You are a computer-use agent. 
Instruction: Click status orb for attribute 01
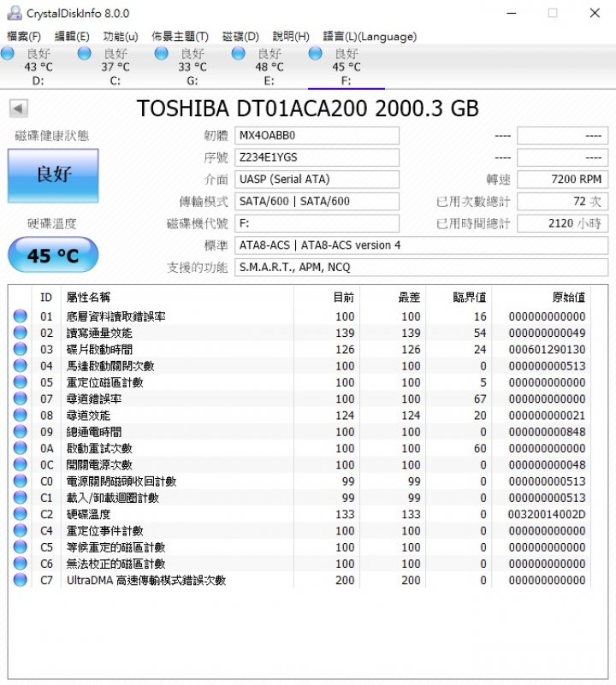coord(21,316)
